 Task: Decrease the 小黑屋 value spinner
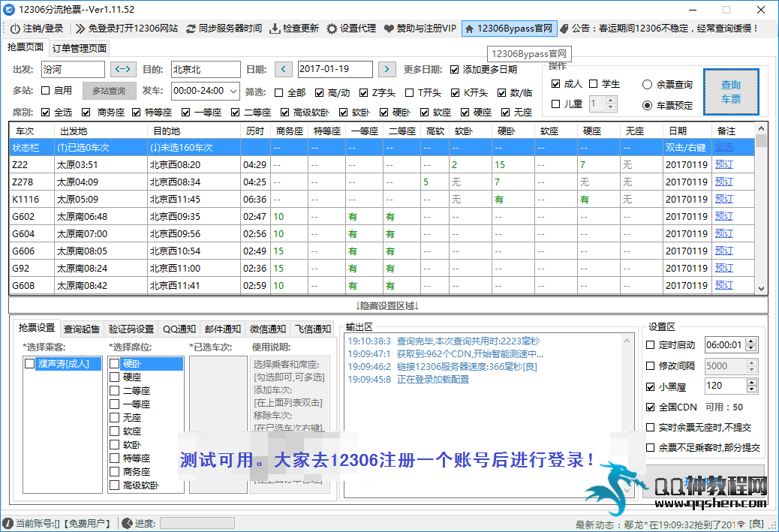point(752,389)
